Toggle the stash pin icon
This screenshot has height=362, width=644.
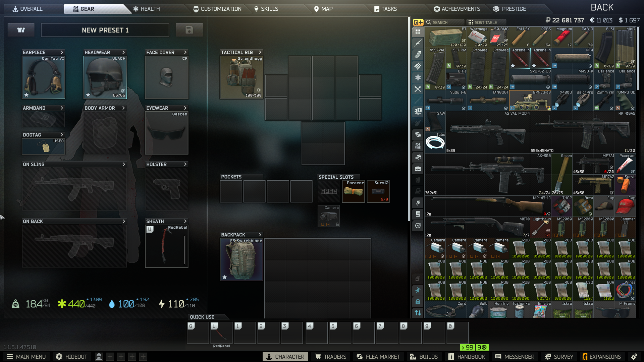coord(418,290)
